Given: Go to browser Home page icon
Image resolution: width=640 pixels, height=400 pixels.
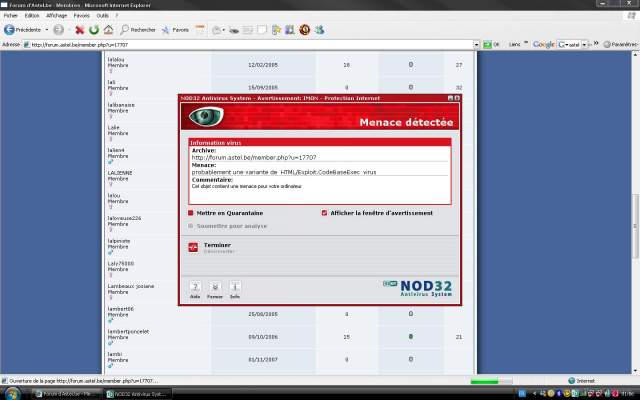Looking at the screenshot, I should [108, 30].
